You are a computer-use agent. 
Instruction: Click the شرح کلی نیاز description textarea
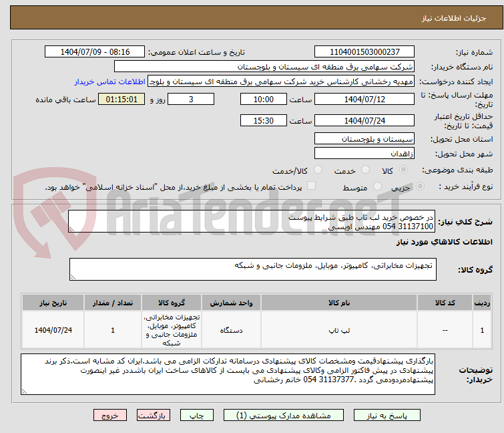point(252,221)
